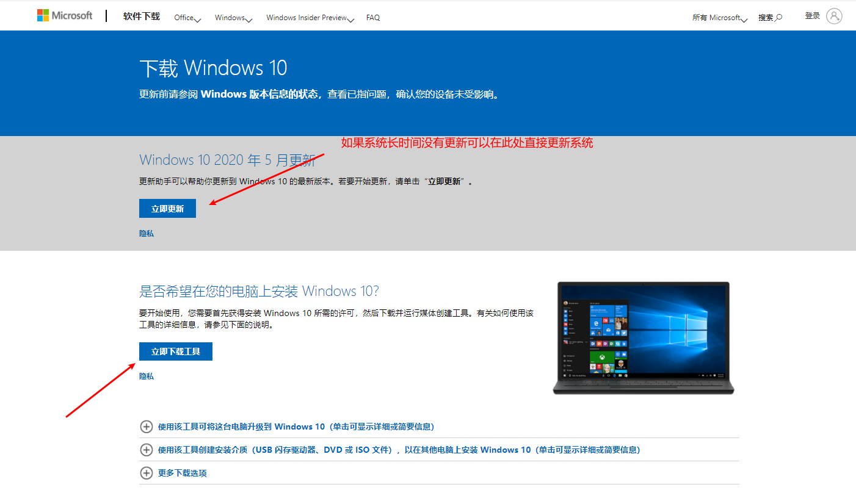Click 隐私 link below 立即更新 button

coord(147,234)
